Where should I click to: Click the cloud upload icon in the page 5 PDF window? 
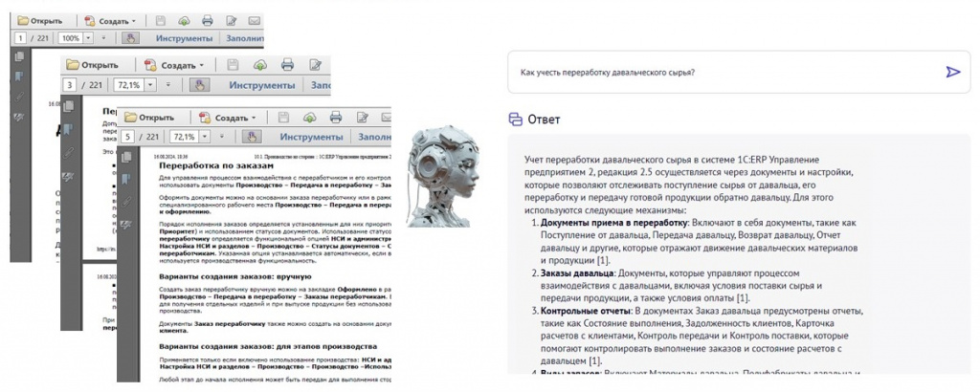[x=310, y=117]
